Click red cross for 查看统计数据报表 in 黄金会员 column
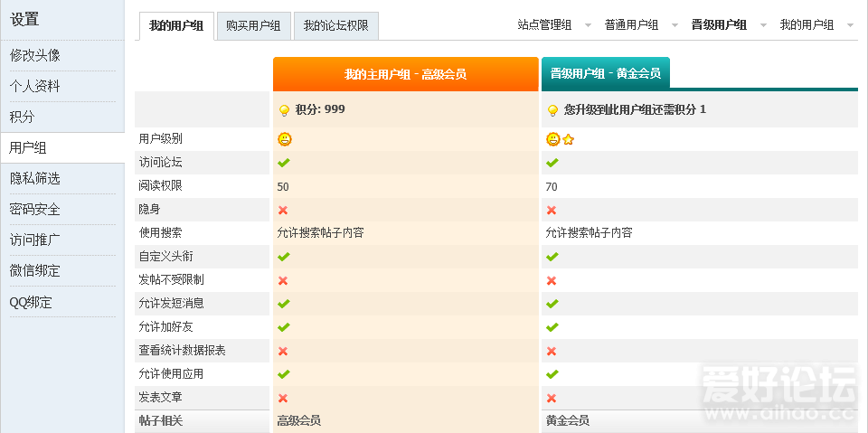868x433 pixels. click(552, 351)
